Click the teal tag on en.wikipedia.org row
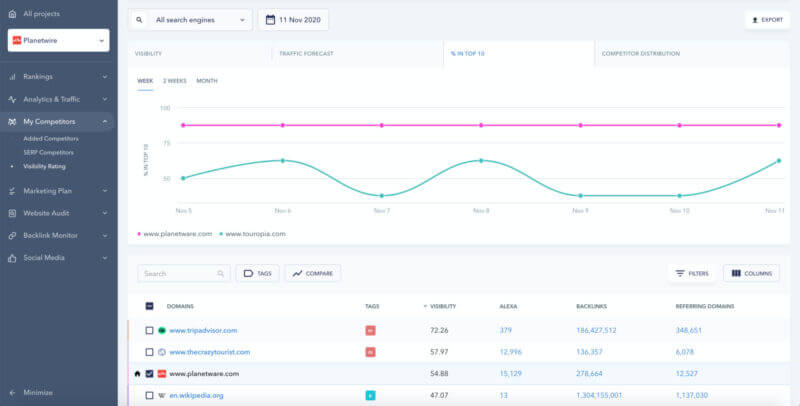 pos(370,395)
